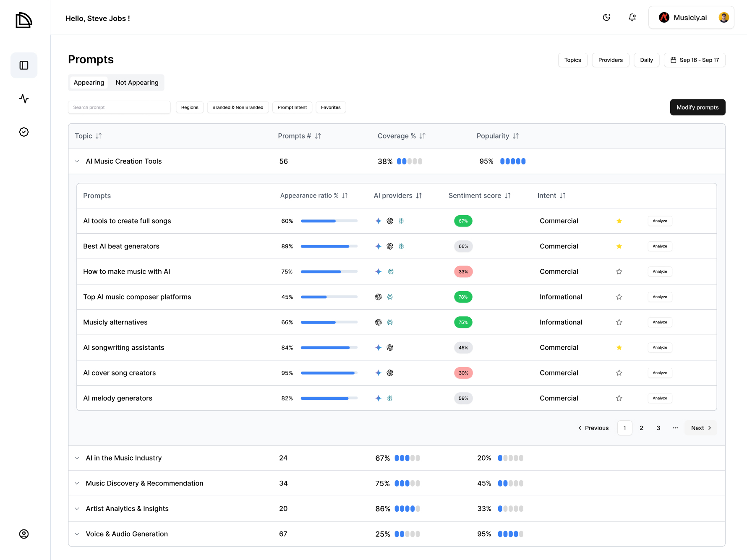This screenshot has width=747, height=560.
Task: Open the activity pulse icon in sidebar
Action: click(x=24, y=99)
